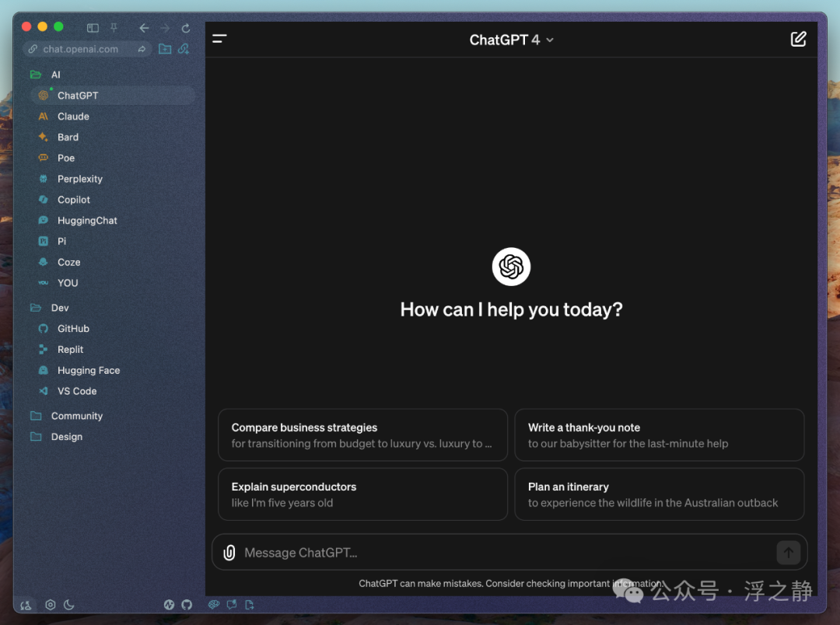Open the ChatGPT sidebar menu icon
This screenshot has width=840, height=625.
tap(219, 39)
